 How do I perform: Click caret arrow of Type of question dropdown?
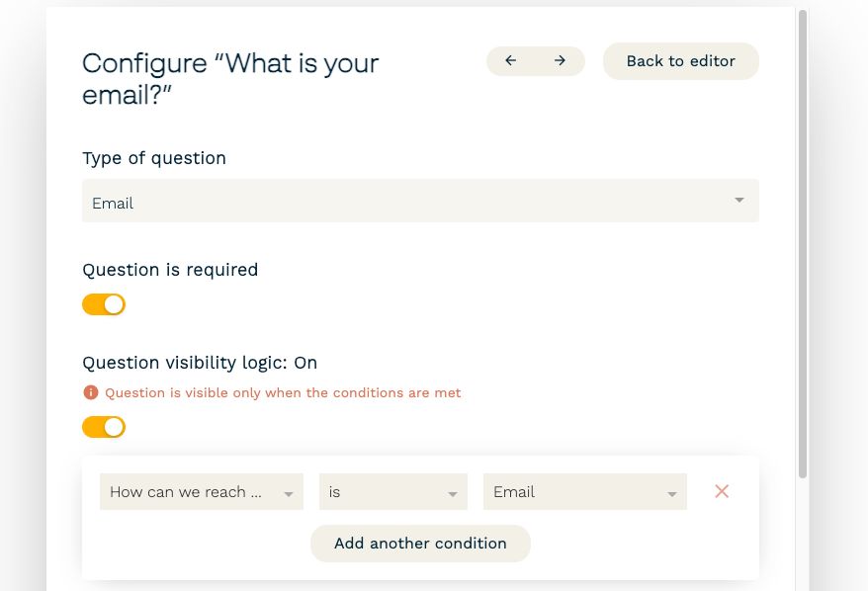click(x=739, y=200)
